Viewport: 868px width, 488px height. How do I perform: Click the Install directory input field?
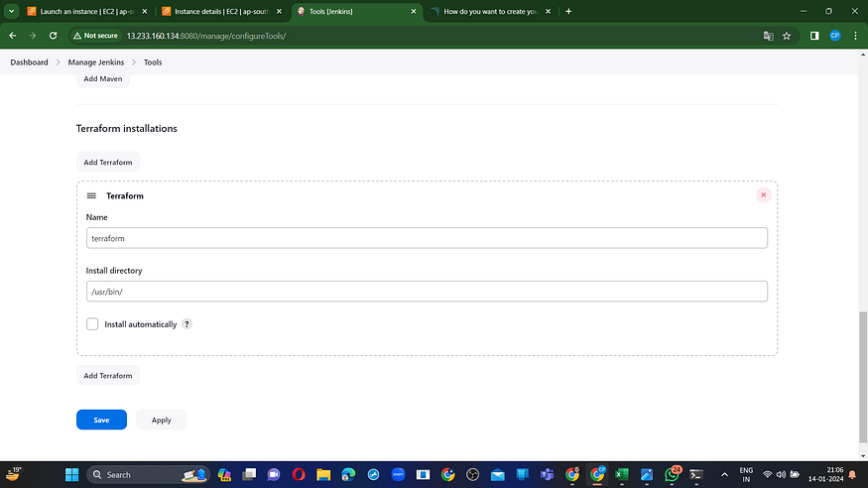coord(427,292)
